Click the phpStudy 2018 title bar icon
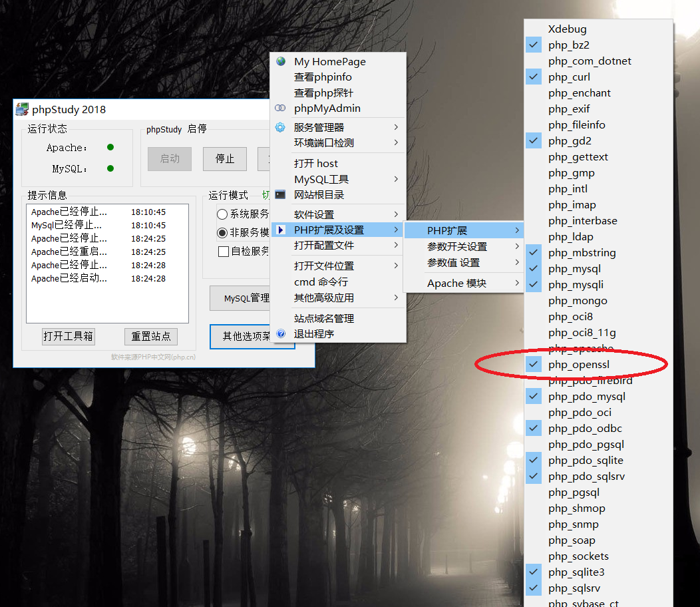This screenshot has width=700, height=607. 22,109
